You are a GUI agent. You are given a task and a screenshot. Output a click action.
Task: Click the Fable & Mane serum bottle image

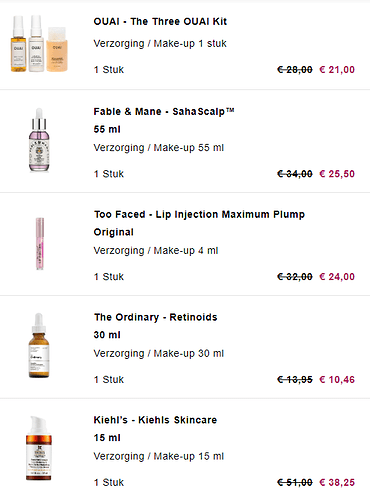coord(39,140)
